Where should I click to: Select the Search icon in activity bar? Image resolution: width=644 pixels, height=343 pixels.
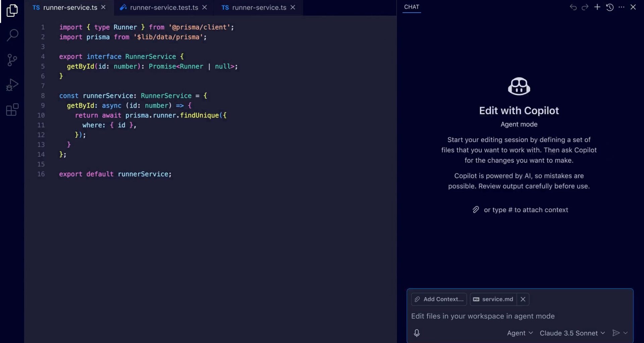coord(12,35)
